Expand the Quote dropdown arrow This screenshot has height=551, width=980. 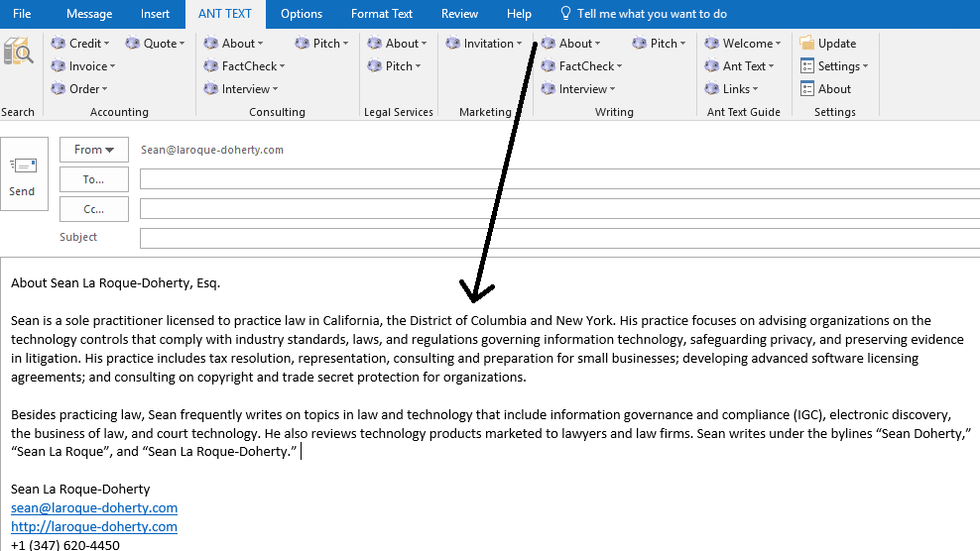182,44
